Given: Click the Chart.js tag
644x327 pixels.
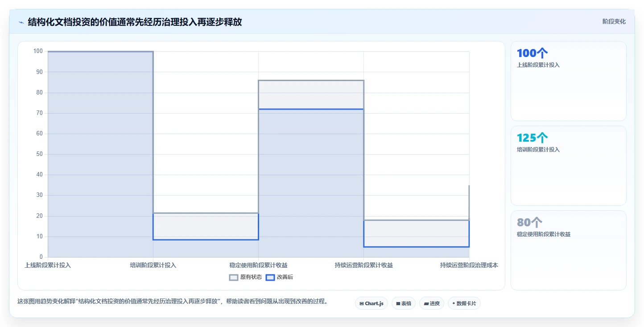Looking at the screenshot, I should 372,303.
